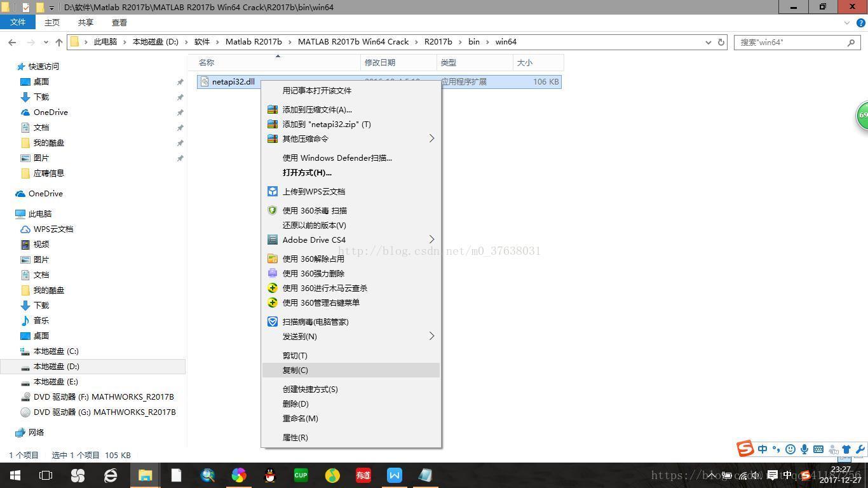The image size is (868, 488).
Task: Select 本地磁盘 (C:) in the navigation pane
Action: click(x=56, y=351)
